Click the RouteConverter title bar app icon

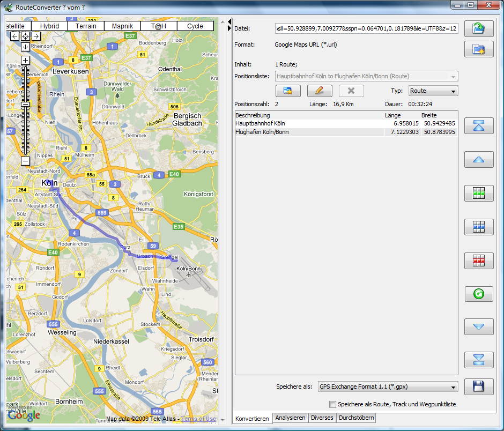[9, 7]
